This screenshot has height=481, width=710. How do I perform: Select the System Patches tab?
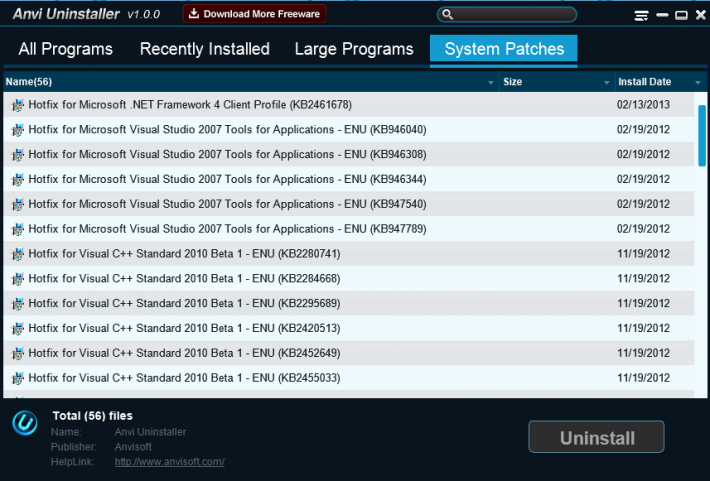504,49
